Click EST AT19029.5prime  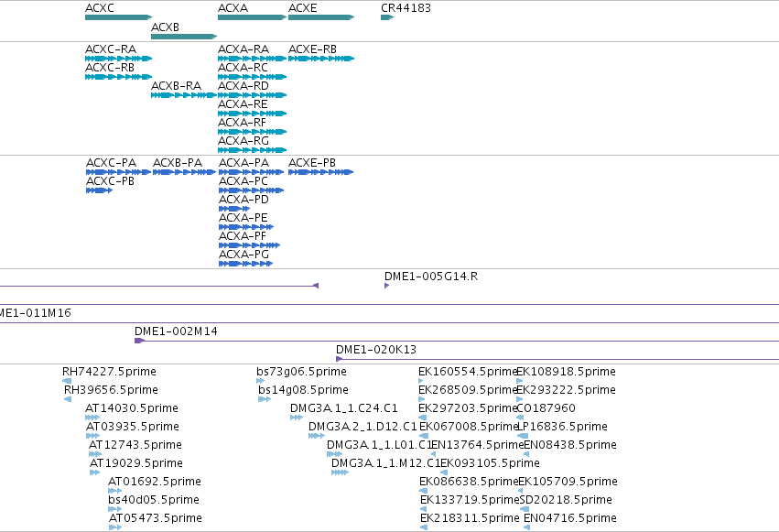coord(95,472)
